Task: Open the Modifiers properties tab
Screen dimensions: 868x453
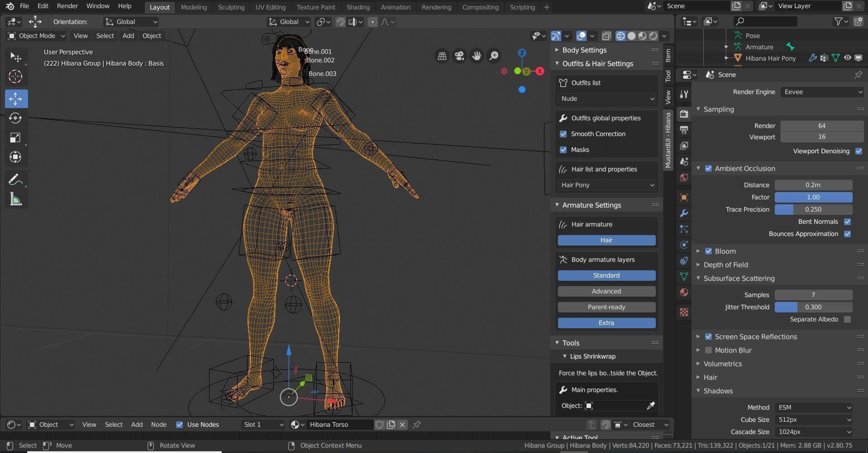Action: 684,213
